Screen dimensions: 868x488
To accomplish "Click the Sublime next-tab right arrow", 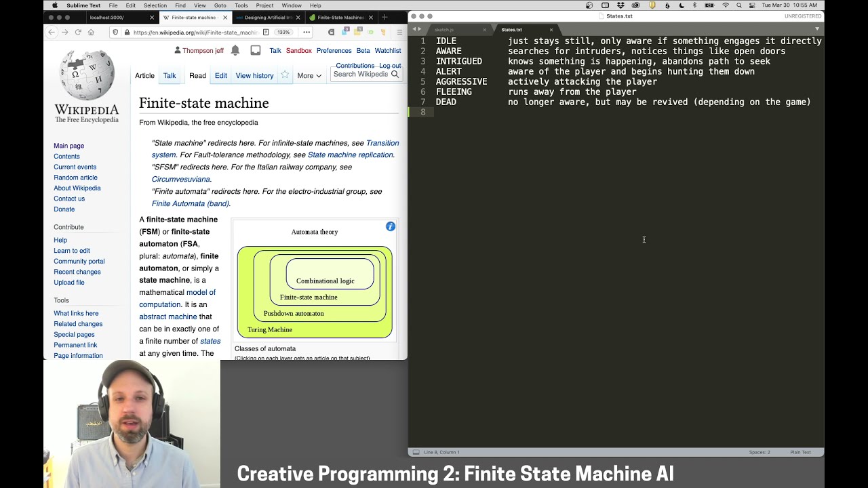I will 420,29.
